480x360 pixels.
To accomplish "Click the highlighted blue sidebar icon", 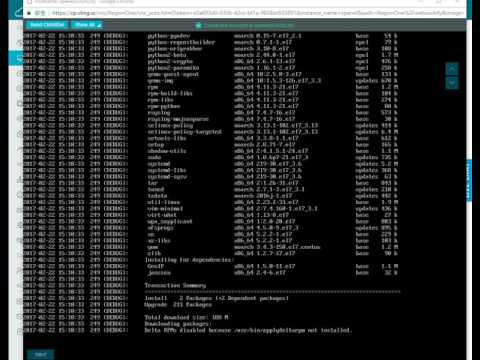I will pyautogui.click(x=16, y=59).
